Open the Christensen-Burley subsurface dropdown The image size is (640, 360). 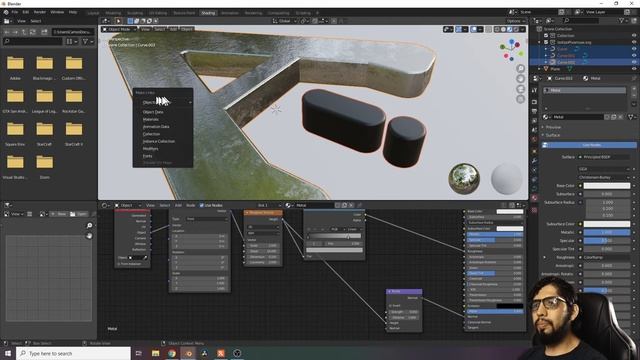click(604, 177)
